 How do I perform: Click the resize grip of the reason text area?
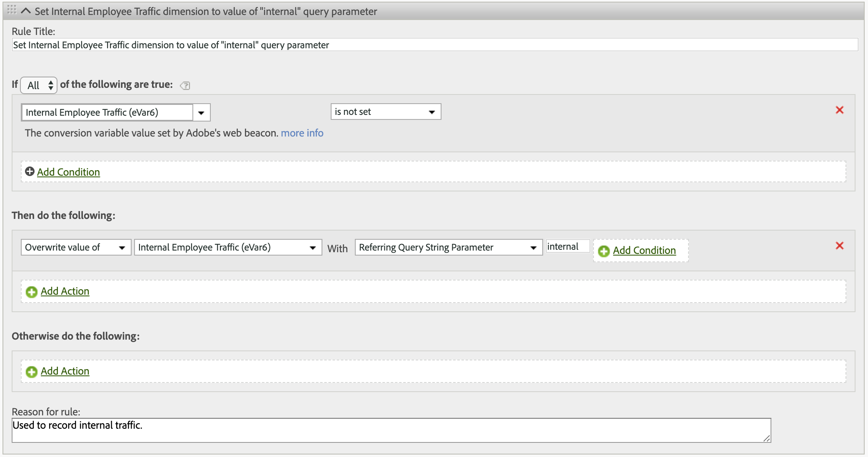(766, 438)
